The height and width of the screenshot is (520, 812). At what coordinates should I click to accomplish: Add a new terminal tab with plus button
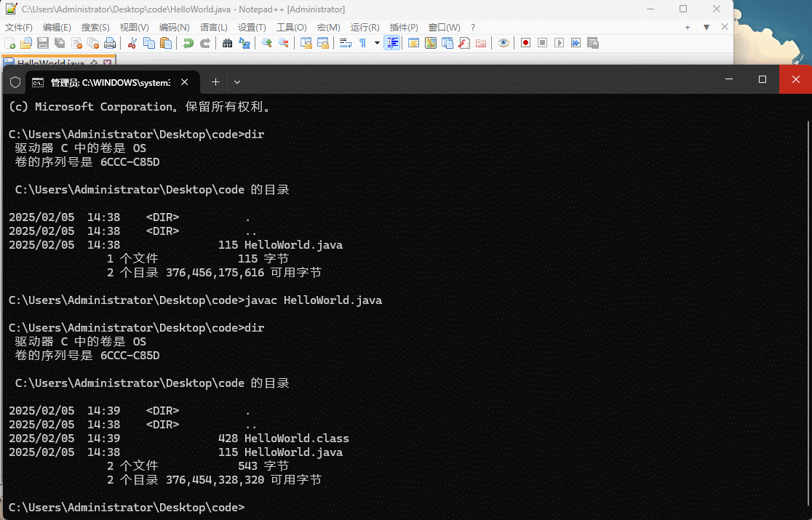pos(215,82)
